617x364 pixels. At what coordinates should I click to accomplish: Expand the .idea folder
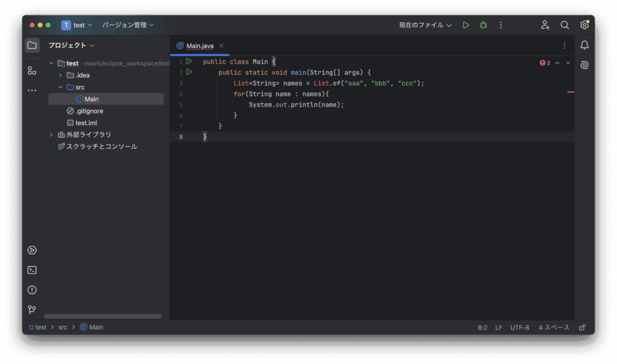60,75
